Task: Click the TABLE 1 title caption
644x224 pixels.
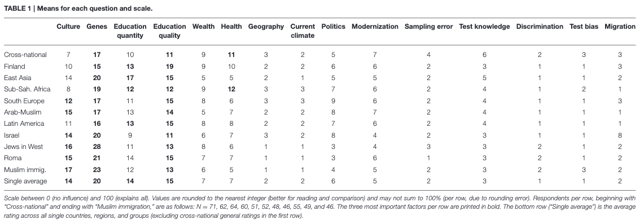Action: [x=78, y=8]
